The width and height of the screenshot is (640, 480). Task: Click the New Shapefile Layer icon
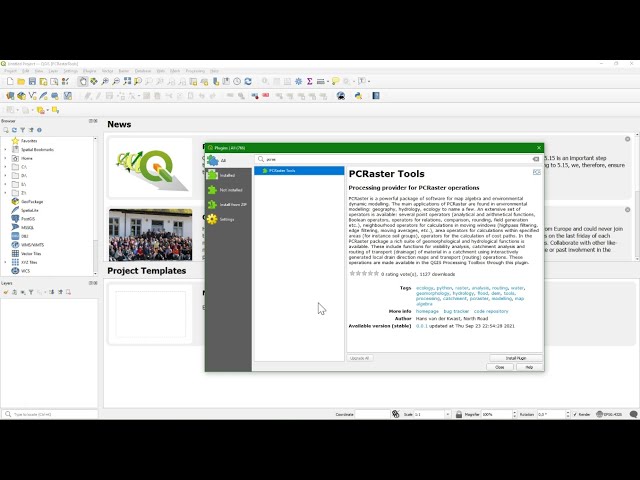[32, 96]
